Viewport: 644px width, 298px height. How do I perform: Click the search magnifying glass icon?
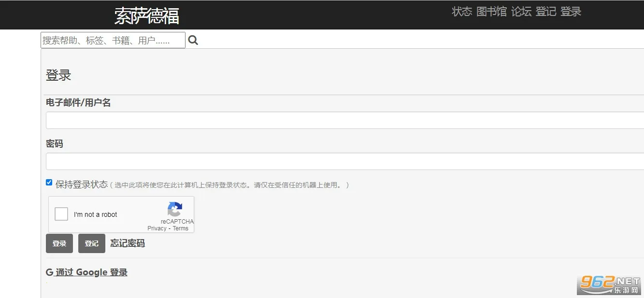(x=193, y=40)
